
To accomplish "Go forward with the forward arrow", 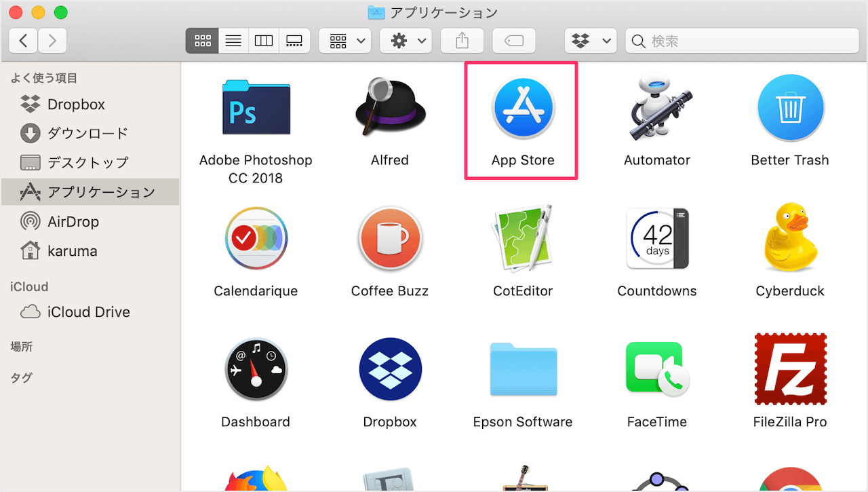I will pyautogui.click(x=52, y=41).
